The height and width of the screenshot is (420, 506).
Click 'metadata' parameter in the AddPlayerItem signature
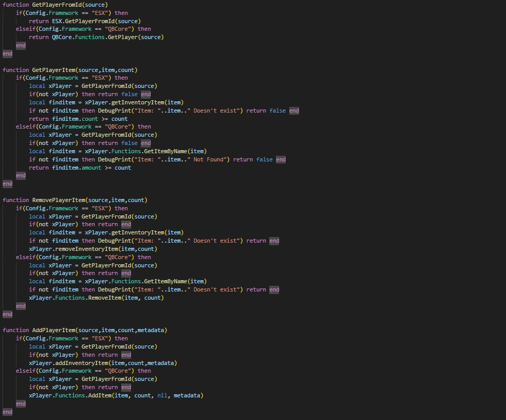151,330
